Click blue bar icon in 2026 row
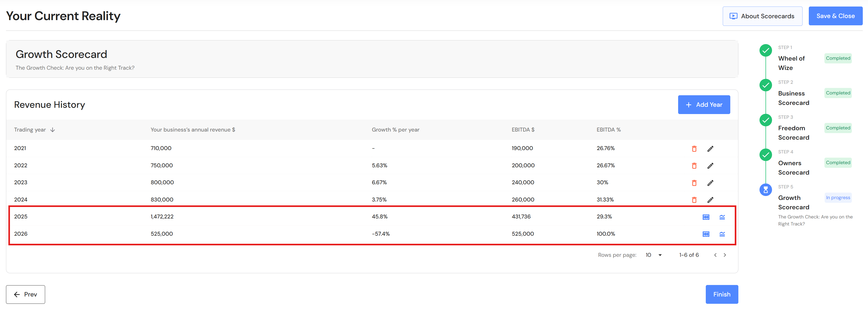The image size is (868, 321). click(706, 234)
